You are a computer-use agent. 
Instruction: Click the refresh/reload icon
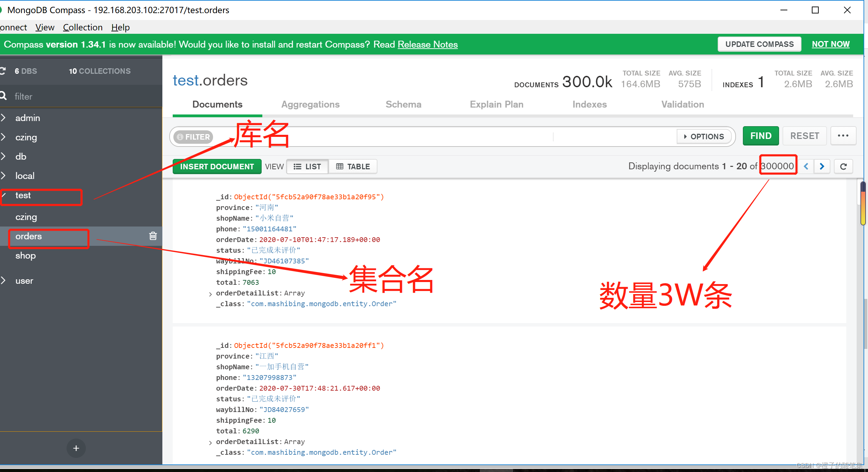[x=844, y=167]
